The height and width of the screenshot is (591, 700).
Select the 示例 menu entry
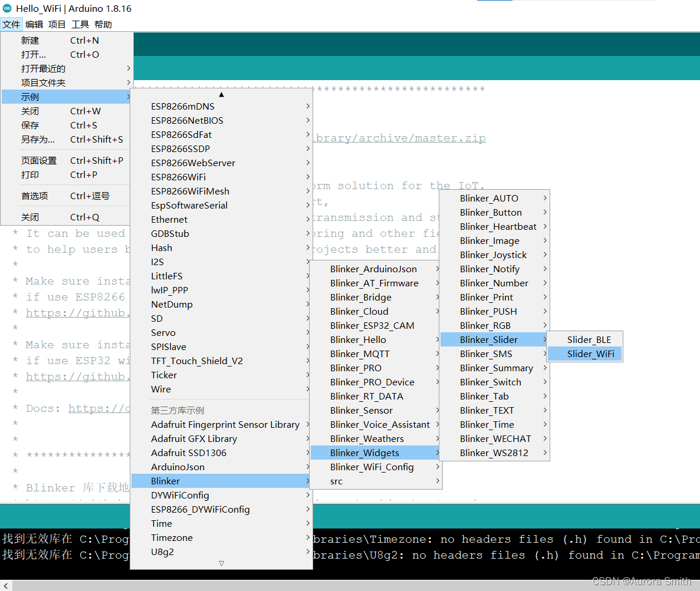(66, 97)
